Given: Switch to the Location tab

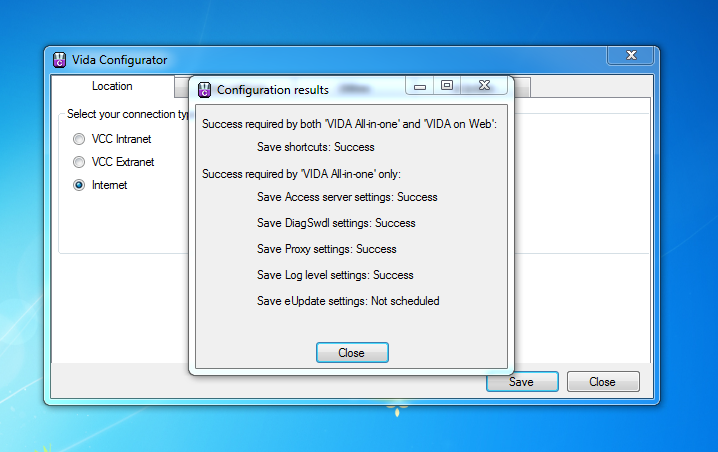Looking at the screenshot, I should click(x=112, y=87).
